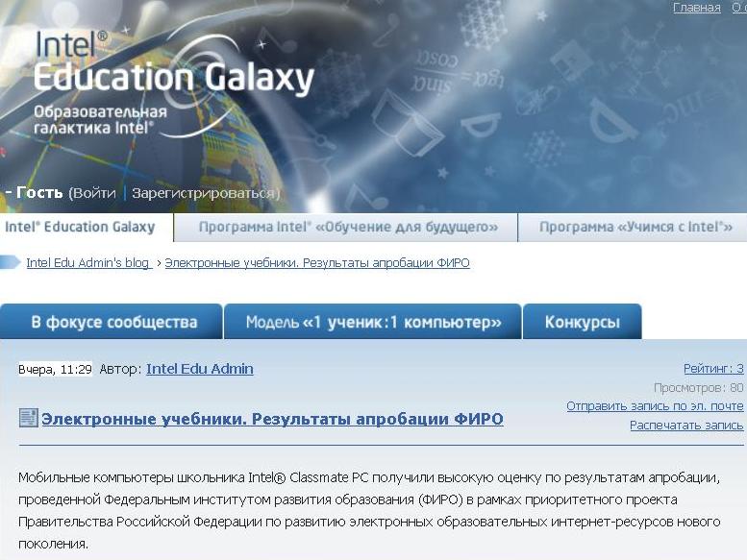This screenshot has height=560, width=747.
Task: Click the Образовательная галактика Intel tagline
Action: click(100, 120)
